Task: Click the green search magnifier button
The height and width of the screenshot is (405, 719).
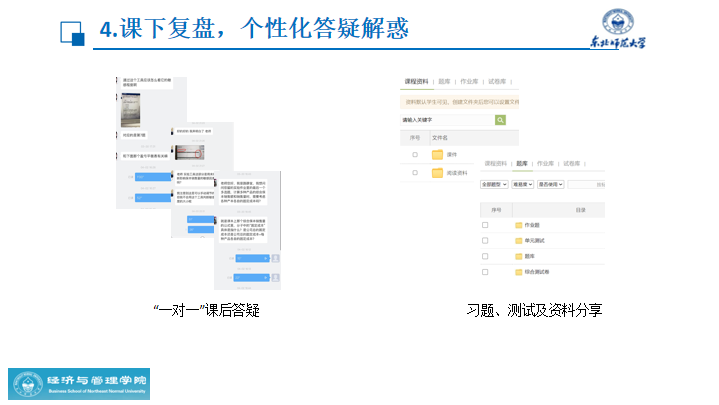Action: pyautogui.click(x=500, y=120)
